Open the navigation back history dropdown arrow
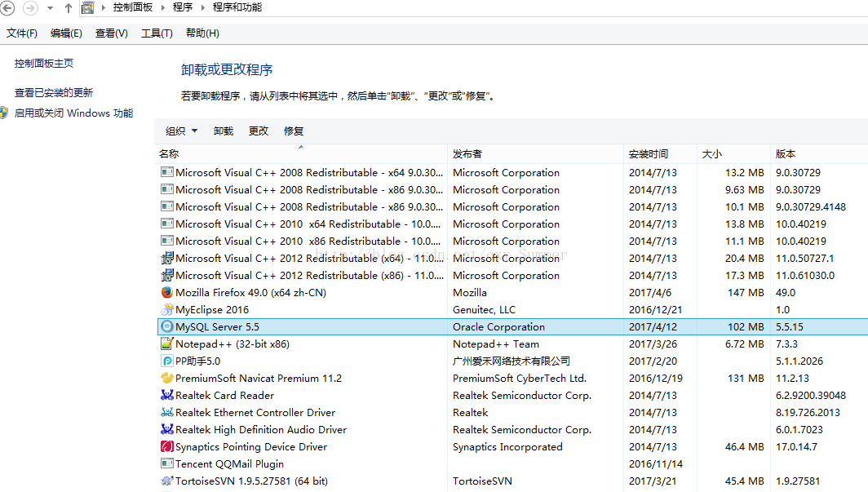Image resolution: width=868 pixels, height=492 pixels. [49, 7]
